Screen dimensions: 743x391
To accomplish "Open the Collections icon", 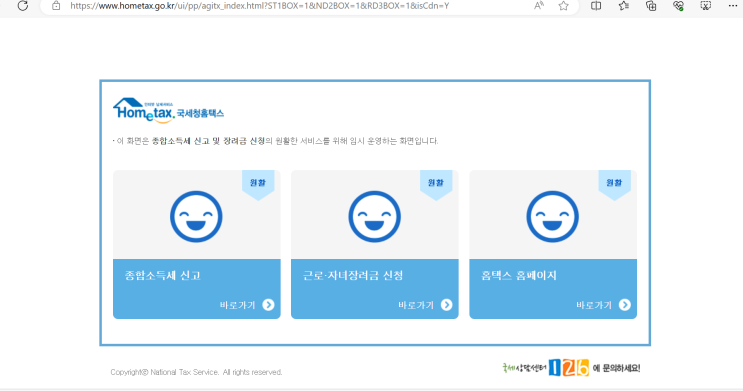I will (x=651, y=6).
